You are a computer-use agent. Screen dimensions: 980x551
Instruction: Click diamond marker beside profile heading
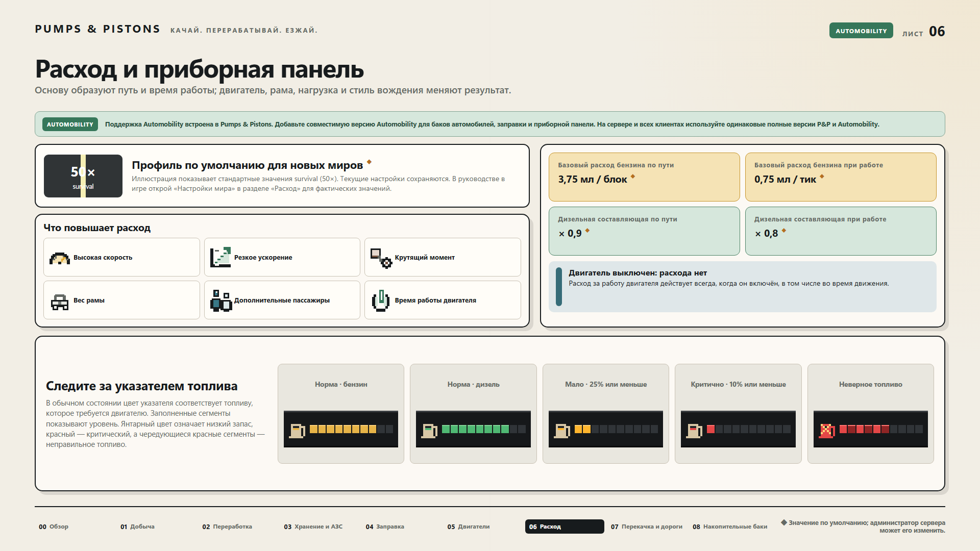click(369, 162)
